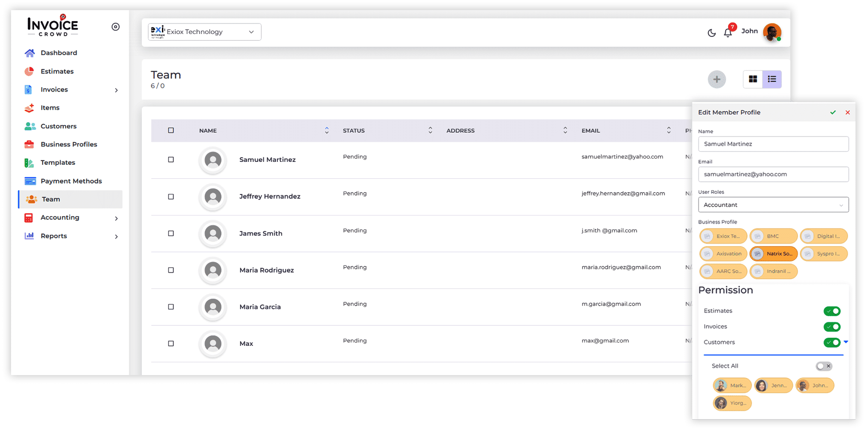
Task: Toggle dark mode moon icon
Action: click(x=711, y=33)
